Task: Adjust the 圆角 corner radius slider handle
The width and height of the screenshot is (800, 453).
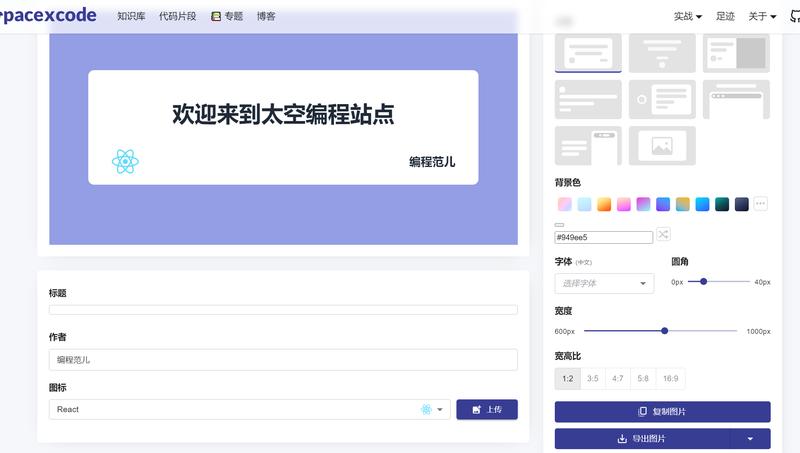Action: [x=704, y=281]
